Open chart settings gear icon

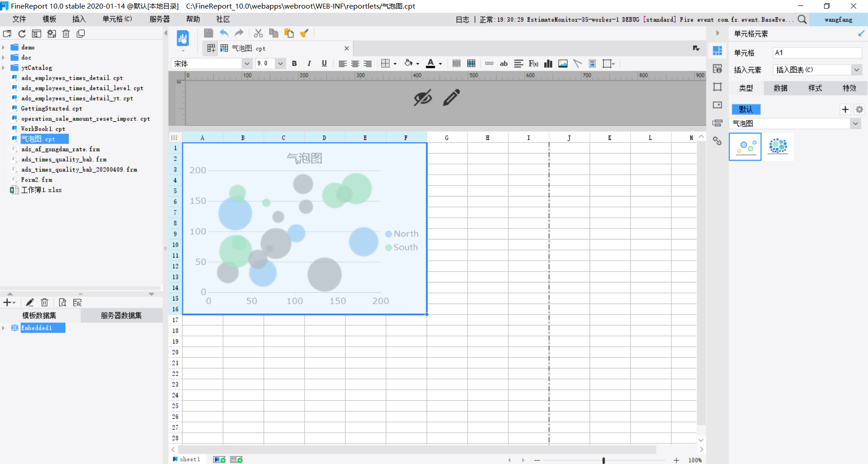point(859,110)
